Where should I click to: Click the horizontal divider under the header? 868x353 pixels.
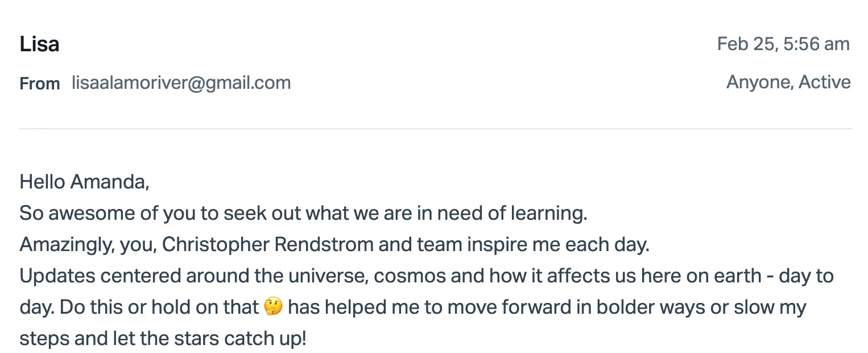click(435, 129)
